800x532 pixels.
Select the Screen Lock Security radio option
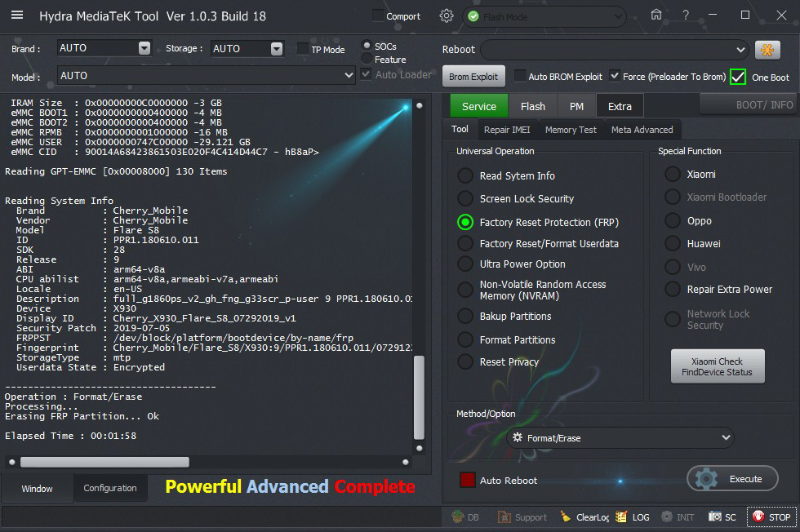click(x=465, y=198)
